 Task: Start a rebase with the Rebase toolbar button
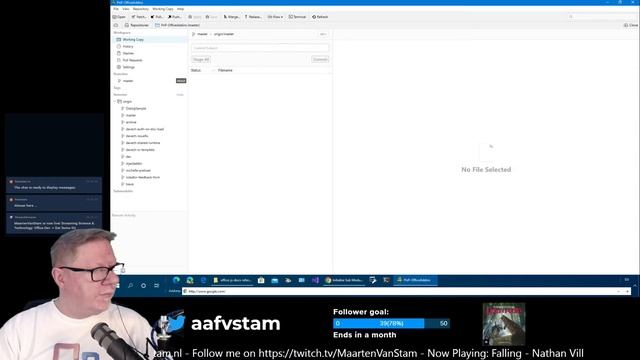click(253, 17)
